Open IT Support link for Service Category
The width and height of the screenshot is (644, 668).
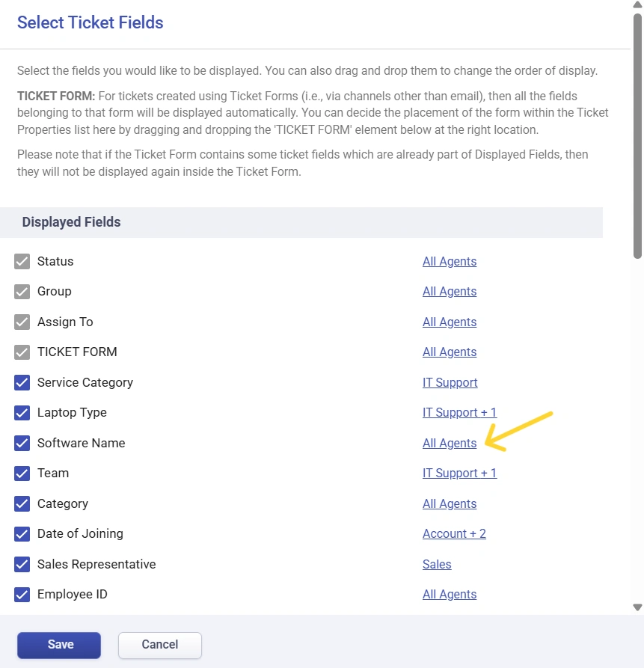coord(450,382)
